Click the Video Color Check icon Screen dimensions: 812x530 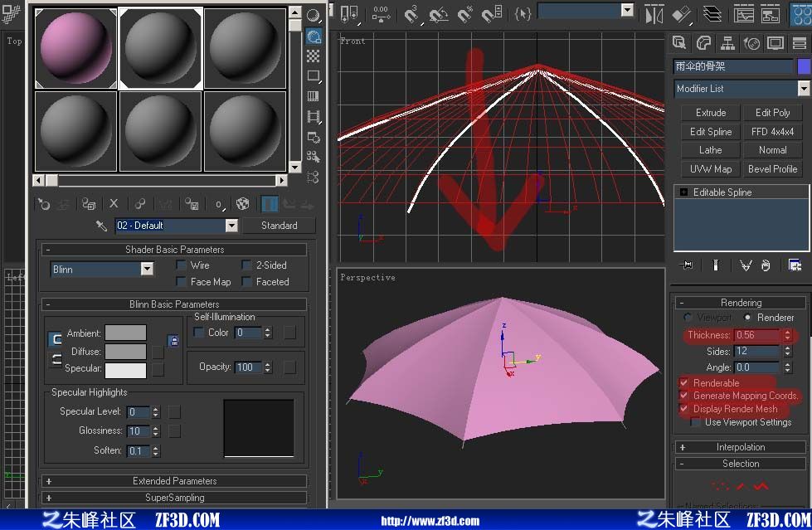[x=314, y=96]
